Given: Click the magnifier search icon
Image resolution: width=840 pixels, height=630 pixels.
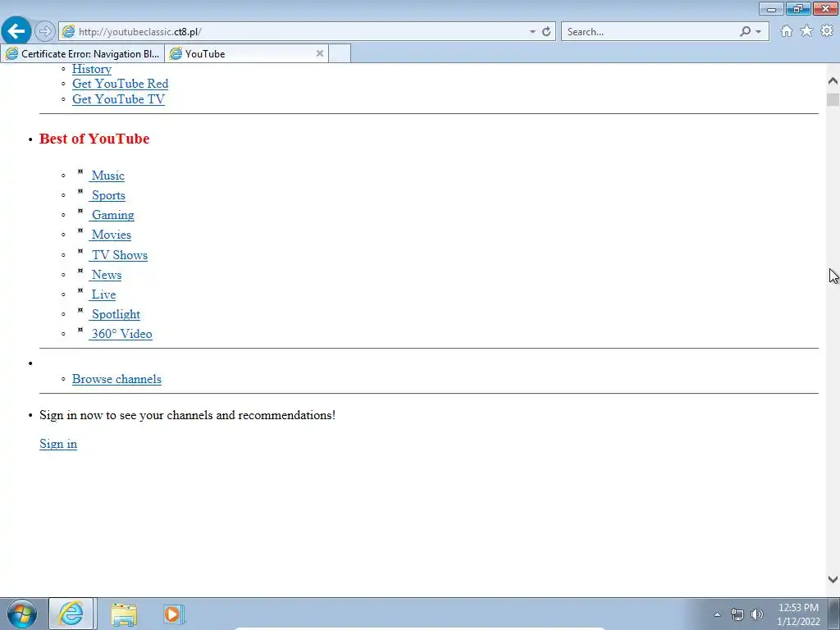Looking at the screenshot, I should pos(745,32).
